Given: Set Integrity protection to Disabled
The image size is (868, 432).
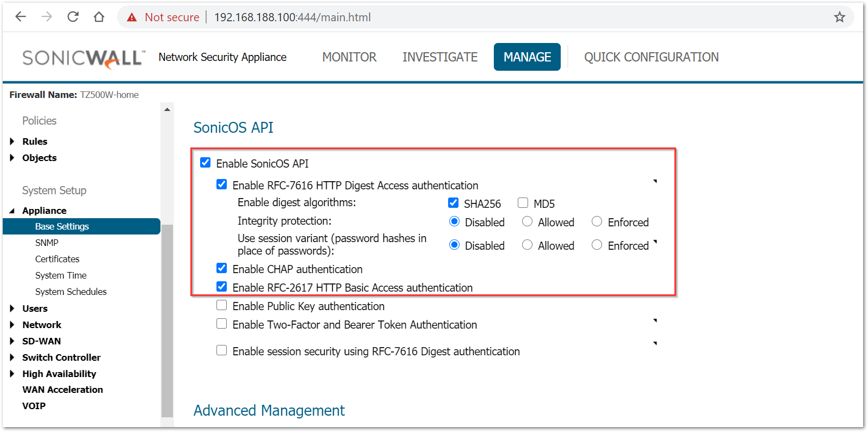Looking at the screenshot, I should coord(454,221).
